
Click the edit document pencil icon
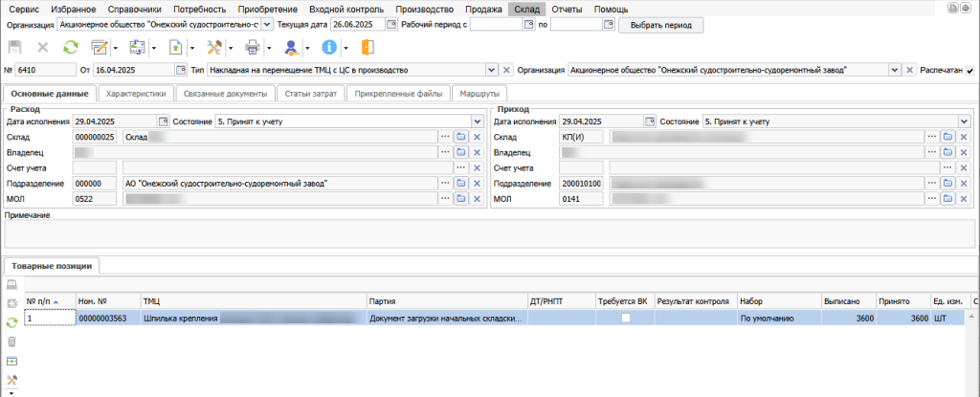100,47
